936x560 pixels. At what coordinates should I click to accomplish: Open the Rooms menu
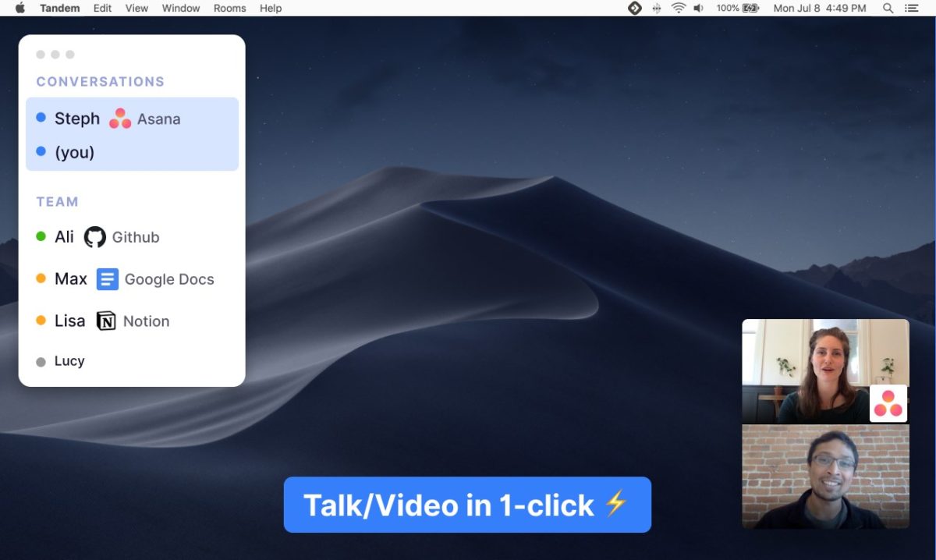(x=229, y=8)
